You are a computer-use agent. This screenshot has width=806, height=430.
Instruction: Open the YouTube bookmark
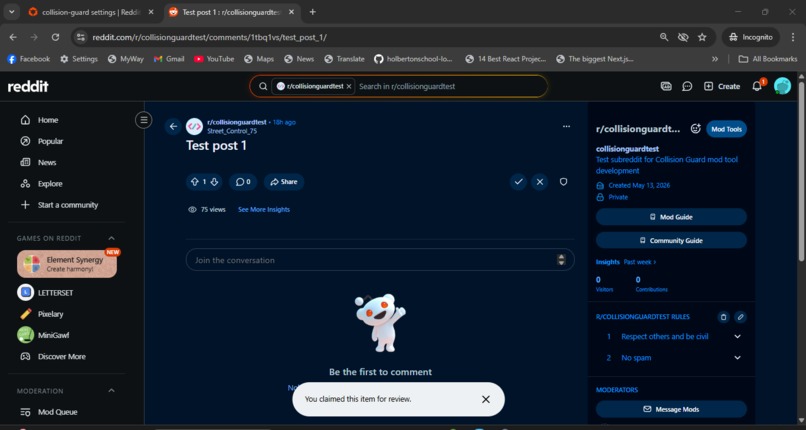pyautogui.click(x=214, y=59)
